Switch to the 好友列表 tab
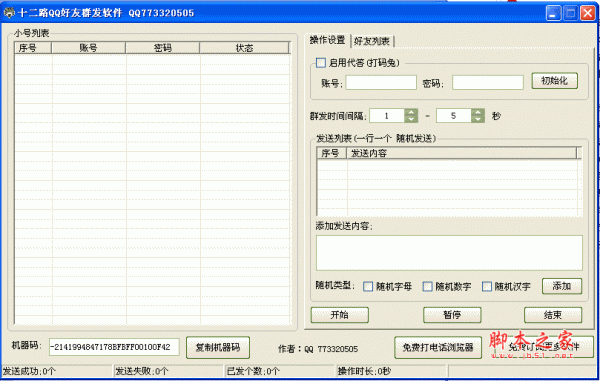 click(372, 41)
